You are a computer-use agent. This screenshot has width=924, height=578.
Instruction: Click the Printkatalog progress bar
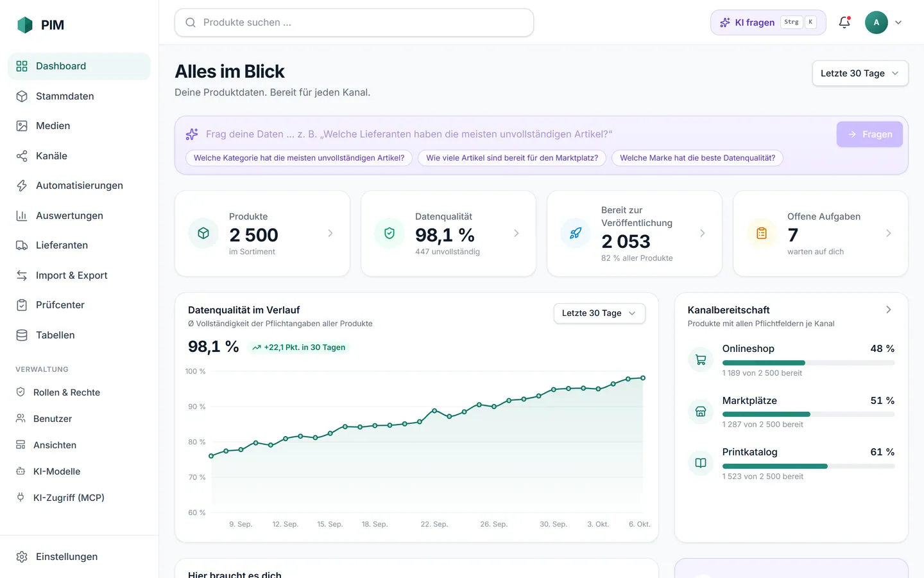pyautogui.click(x=809, y=466)
